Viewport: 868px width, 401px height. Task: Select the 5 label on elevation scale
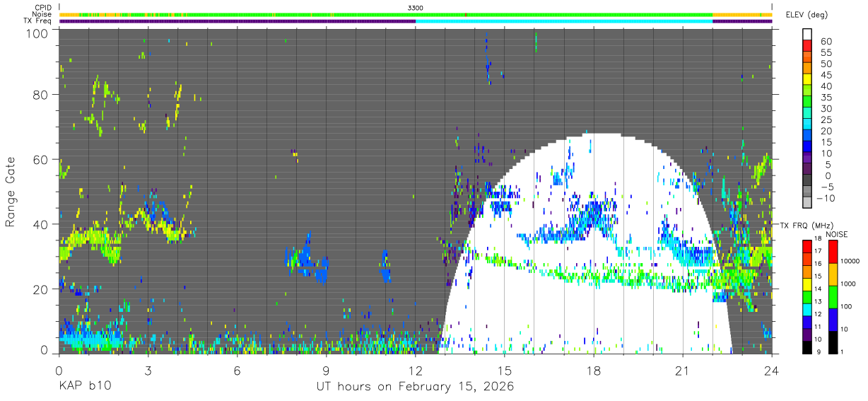[x=828, y=165]
